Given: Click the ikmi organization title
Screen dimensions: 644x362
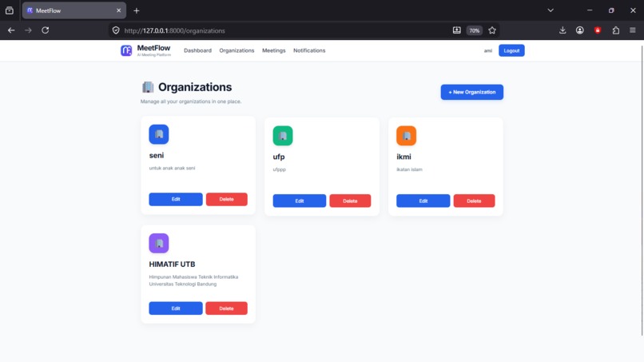Looking at the screenshot, I should point(403,157).
